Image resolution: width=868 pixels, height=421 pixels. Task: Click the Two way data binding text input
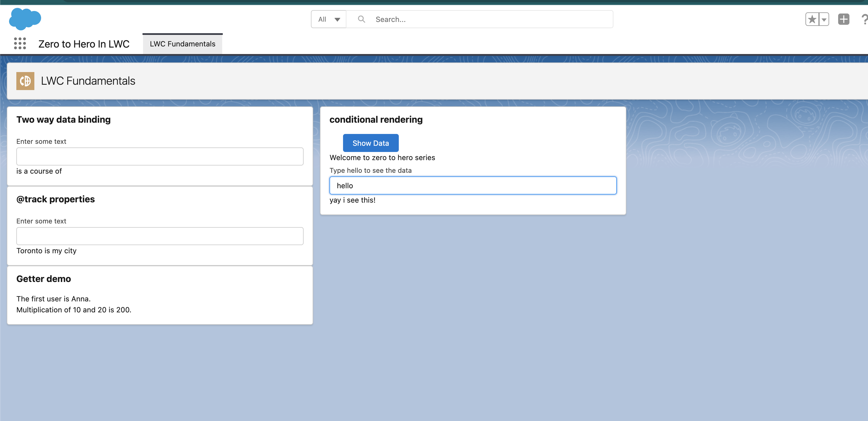pyautogui.click(x=160, y=156)
